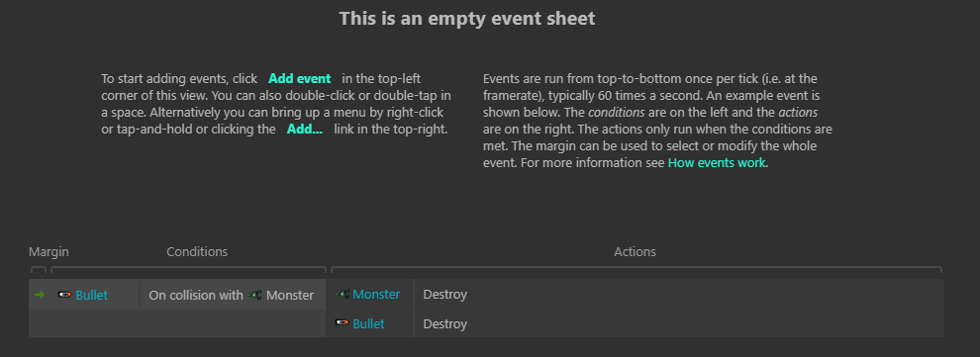This screenshot has width=980, height=357.
Task: Select the Destroy action for Bullet
Action: [445, 324]
